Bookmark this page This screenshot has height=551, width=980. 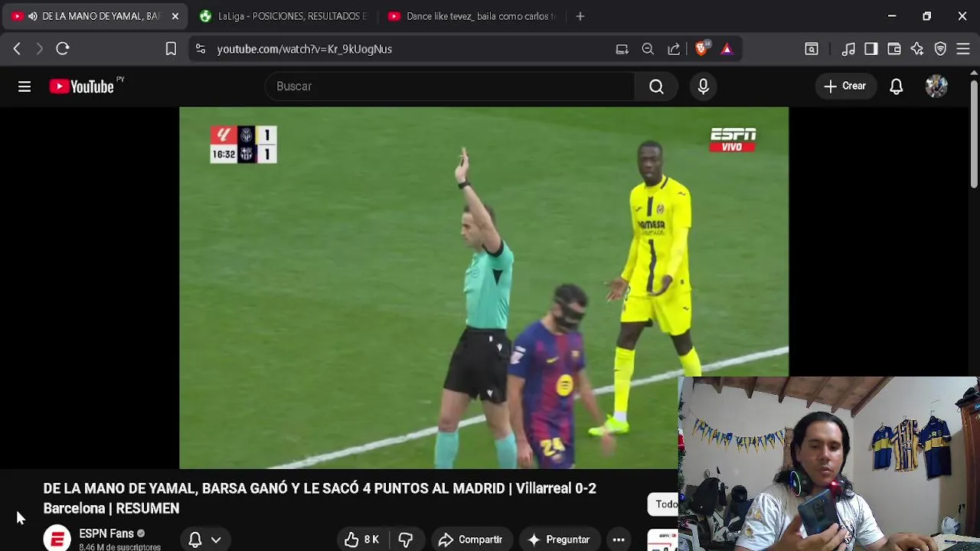pyautogui.click(x=171, y=49)
